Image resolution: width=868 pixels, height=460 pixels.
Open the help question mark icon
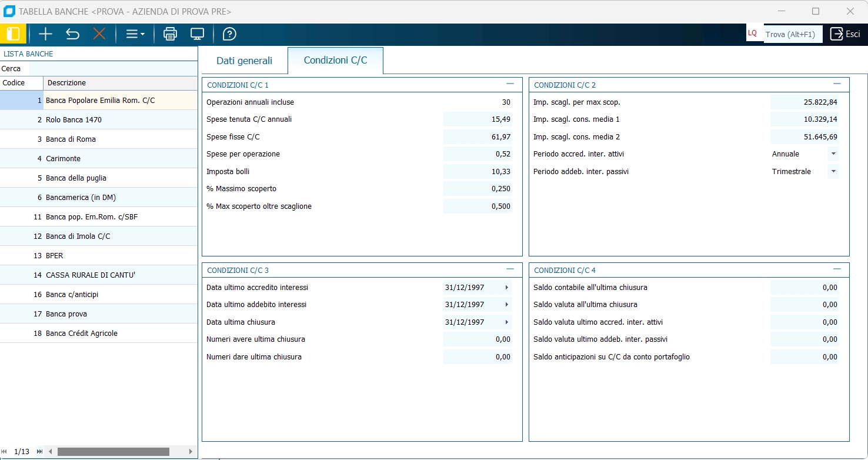click(x=229, y=34)
